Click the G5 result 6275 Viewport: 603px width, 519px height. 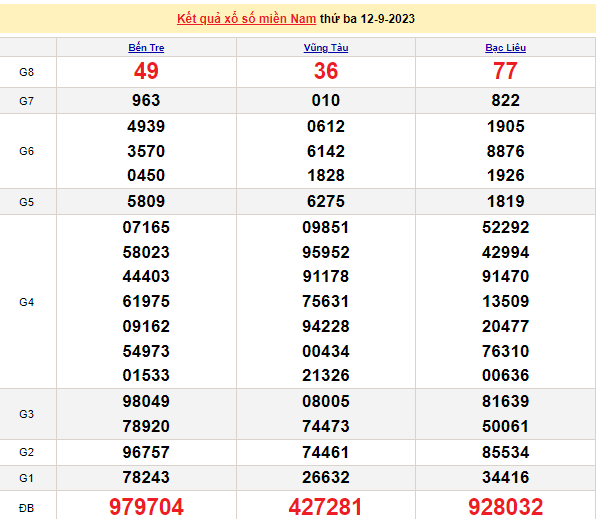325,201
